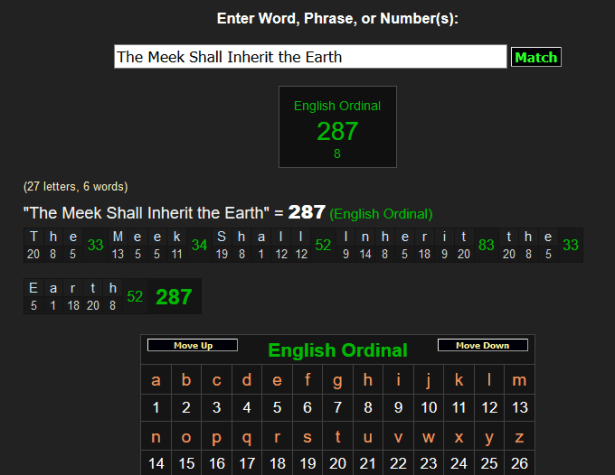This screenshot has width=615, height=475.
Task: Click the word 'Inherit' sum value 83
Action: pos(487,245)
